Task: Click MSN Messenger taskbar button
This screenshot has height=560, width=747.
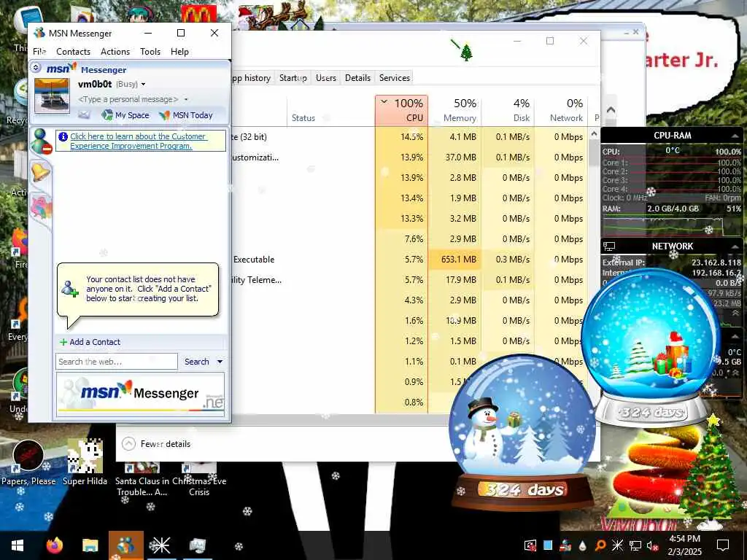Action: pos(125,545)
